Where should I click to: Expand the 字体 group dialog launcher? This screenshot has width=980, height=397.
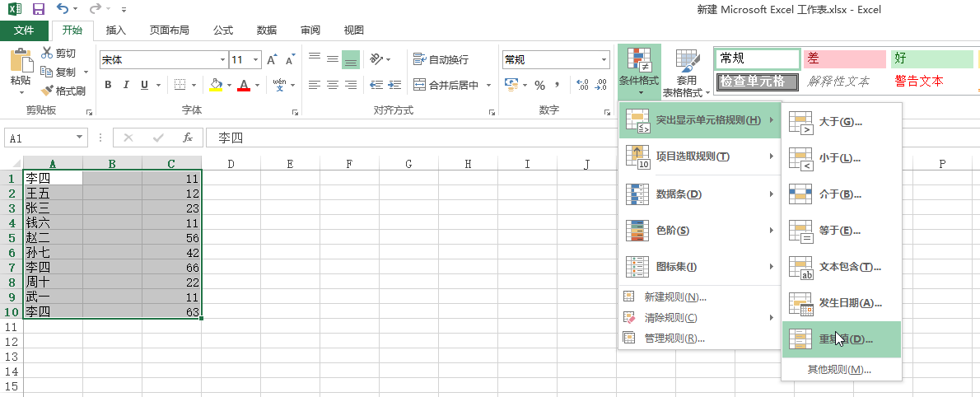point(294,112)
